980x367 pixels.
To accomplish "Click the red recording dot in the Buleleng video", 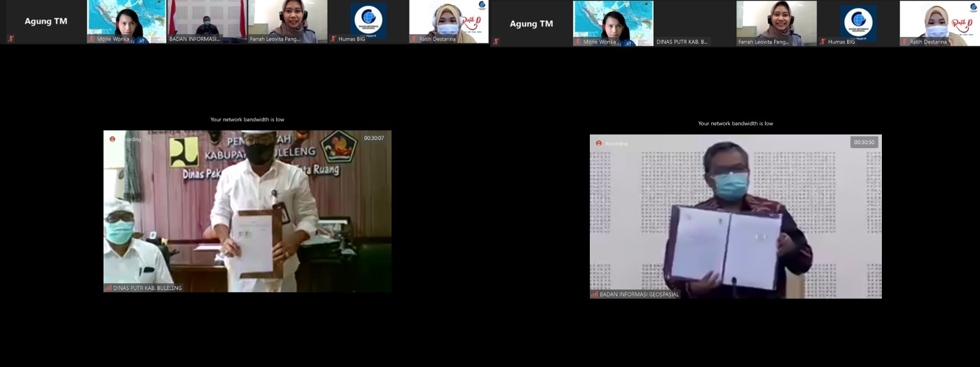I will tap(112, 139).
